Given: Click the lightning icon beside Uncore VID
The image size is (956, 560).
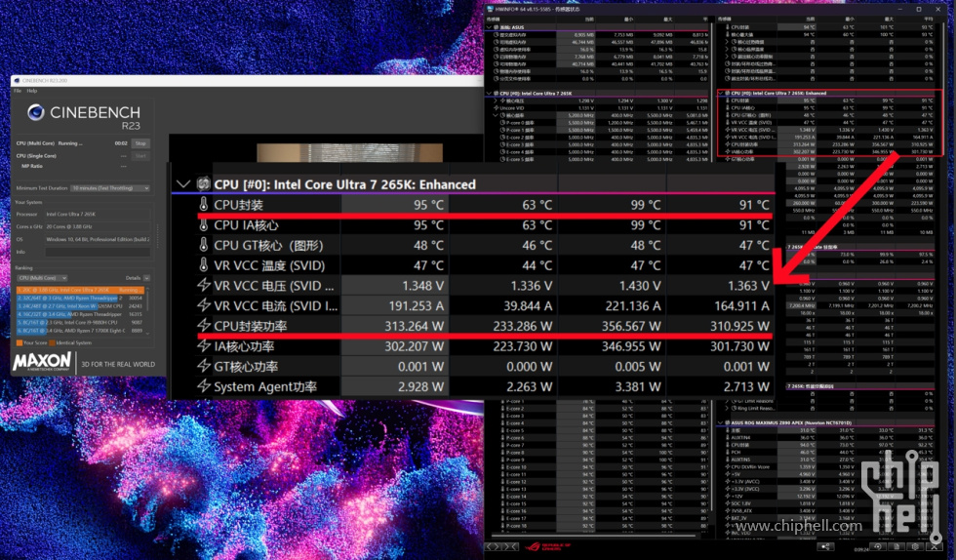Looking at the screenshot, I should [498, 108].
